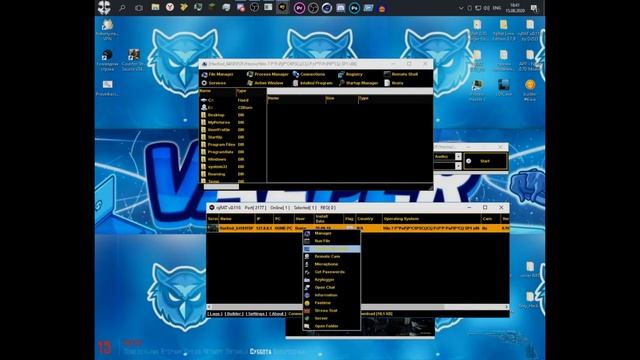Click the [Logs] link at bottom
The height and width of the screenshot is (360, 640).
215,314
